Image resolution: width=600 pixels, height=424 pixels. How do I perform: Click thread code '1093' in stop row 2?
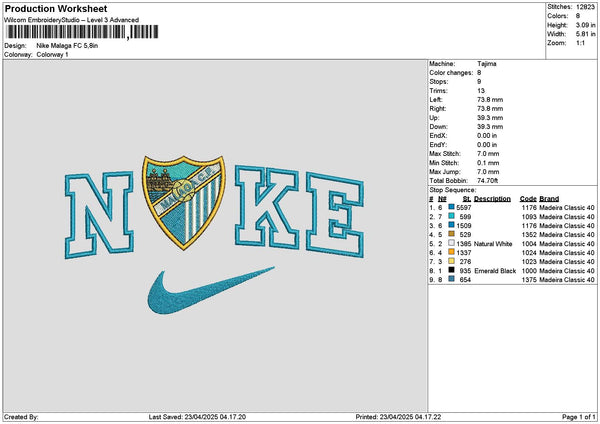click(529, 217)
